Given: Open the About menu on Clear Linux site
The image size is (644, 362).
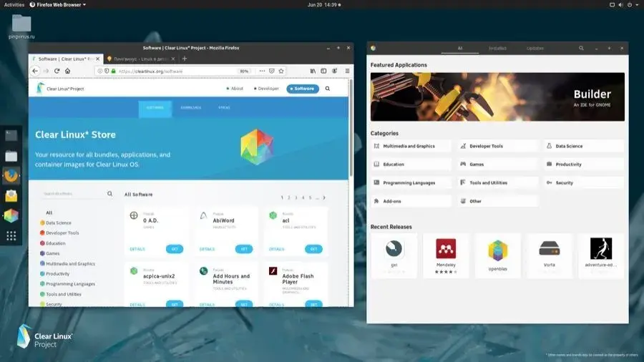Looking at the screenshot, I should 235,88.
